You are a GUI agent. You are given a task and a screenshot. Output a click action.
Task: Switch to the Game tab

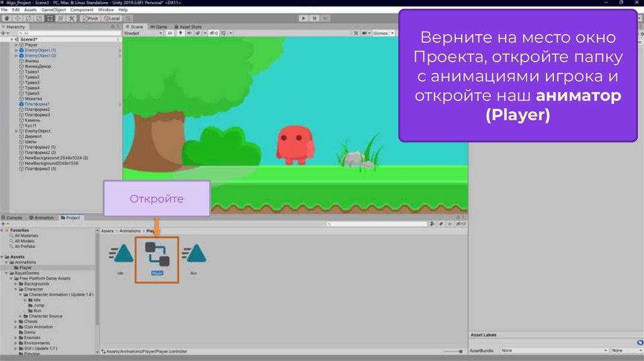pos(158,26)
